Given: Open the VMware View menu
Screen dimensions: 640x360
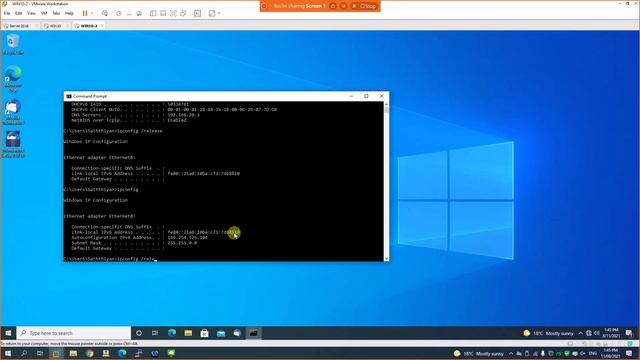Looking at the screenshot, I should pyautogui.click(x=31, y=13).
